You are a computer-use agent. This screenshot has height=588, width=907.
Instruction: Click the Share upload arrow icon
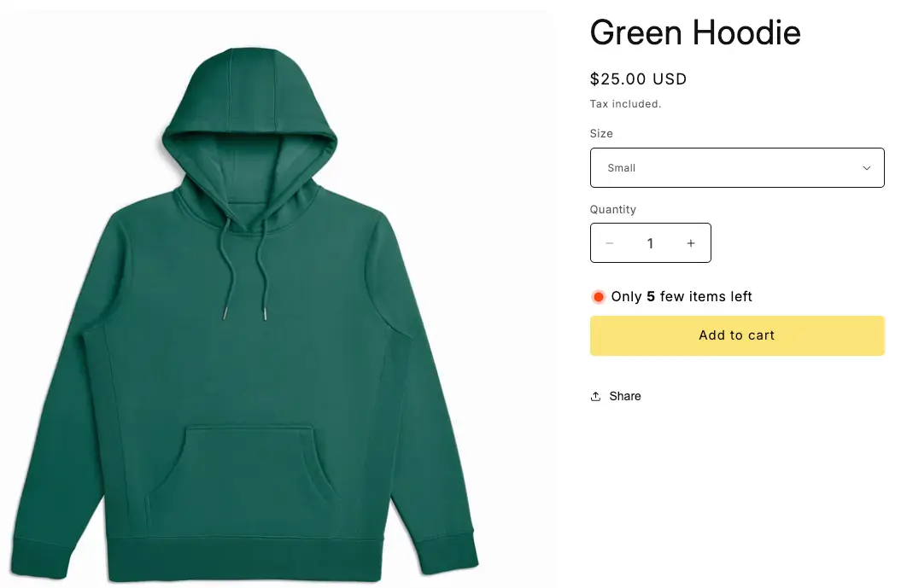click(595, 396)
